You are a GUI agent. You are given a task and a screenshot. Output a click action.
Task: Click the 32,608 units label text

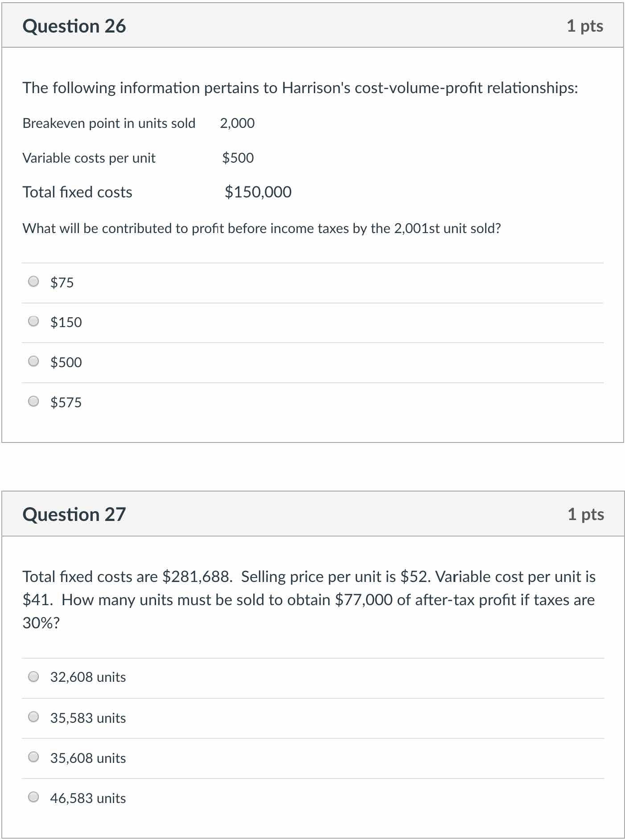click(x=88, y=677)
